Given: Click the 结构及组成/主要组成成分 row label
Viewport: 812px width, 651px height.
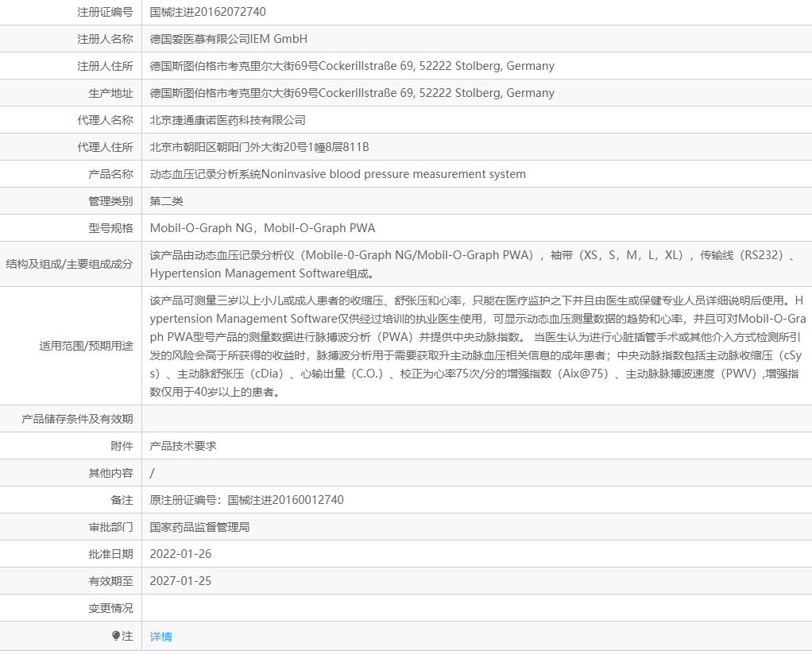Looking at the screenshot, I should pyautogui.click(x=69, y=264).
